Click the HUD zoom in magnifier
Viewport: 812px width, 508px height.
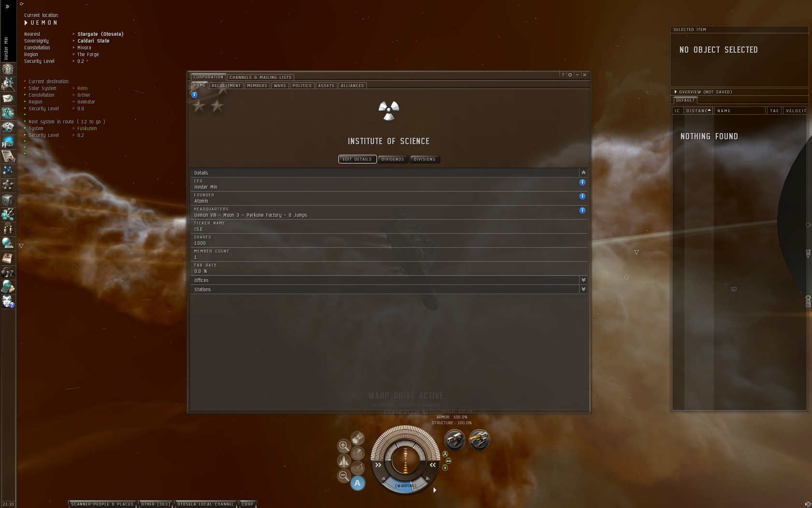(x=344, y=446)
